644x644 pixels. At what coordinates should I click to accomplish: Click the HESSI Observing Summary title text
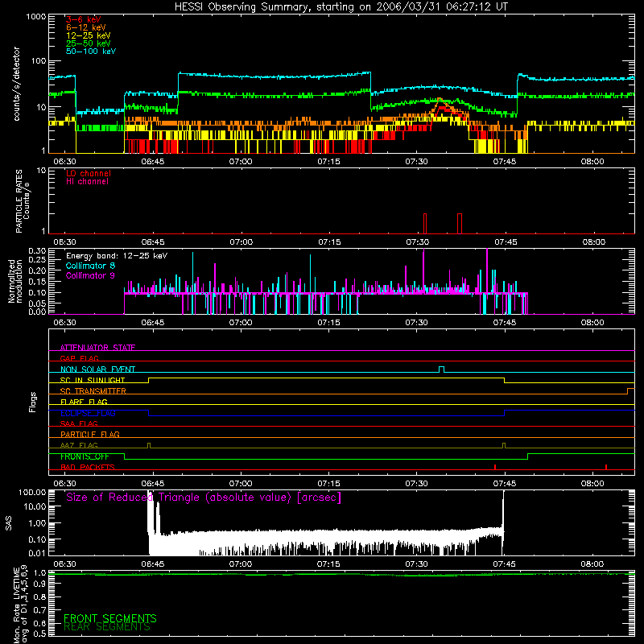pos(341,7)
